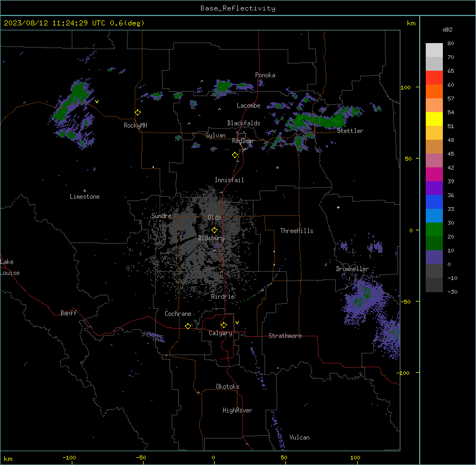Click the Lacombe city label
Screen dimensions: 476x465
(248, 105)
